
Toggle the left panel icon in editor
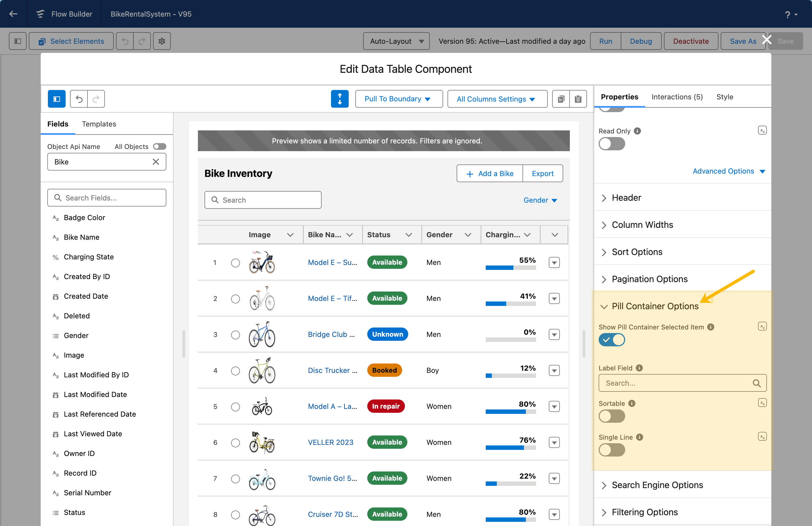(x=57, y=99)
